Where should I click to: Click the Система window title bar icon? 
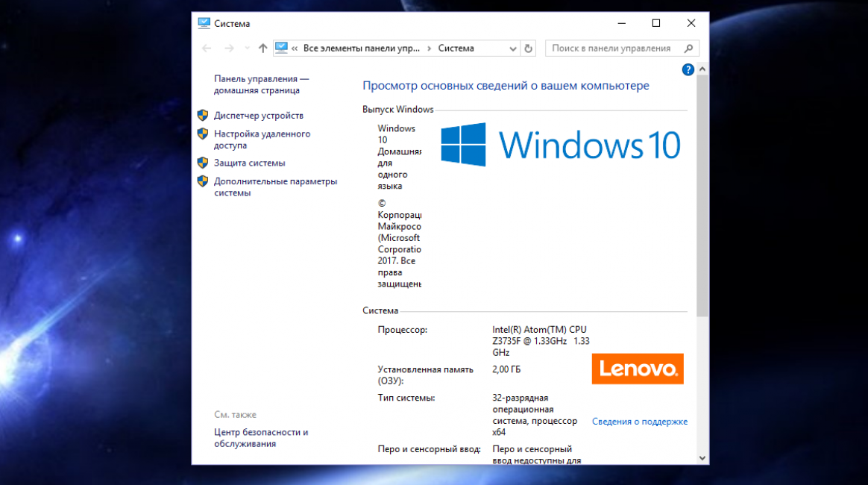204,23
